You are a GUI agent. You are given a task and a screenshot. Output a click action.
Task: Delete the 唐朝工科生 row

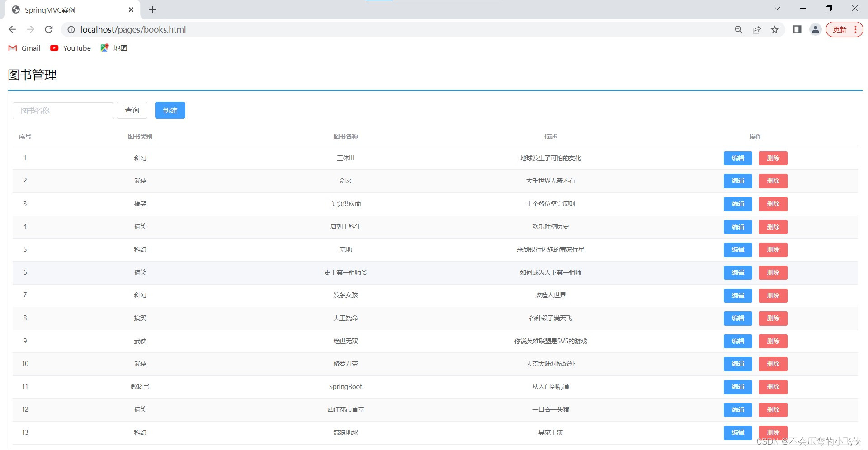tap(773, 227)
